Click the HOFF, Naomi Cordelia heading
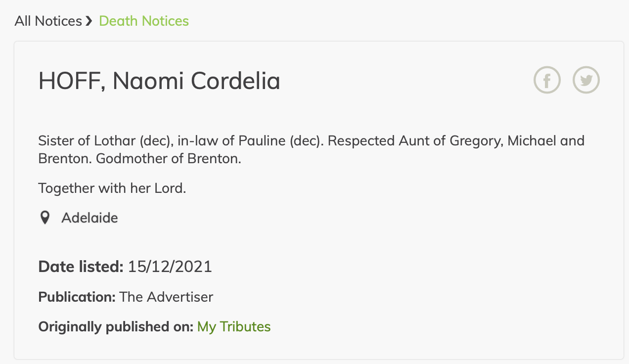Image resolution: width=629 pixels, height=364 pixels. 159,81
